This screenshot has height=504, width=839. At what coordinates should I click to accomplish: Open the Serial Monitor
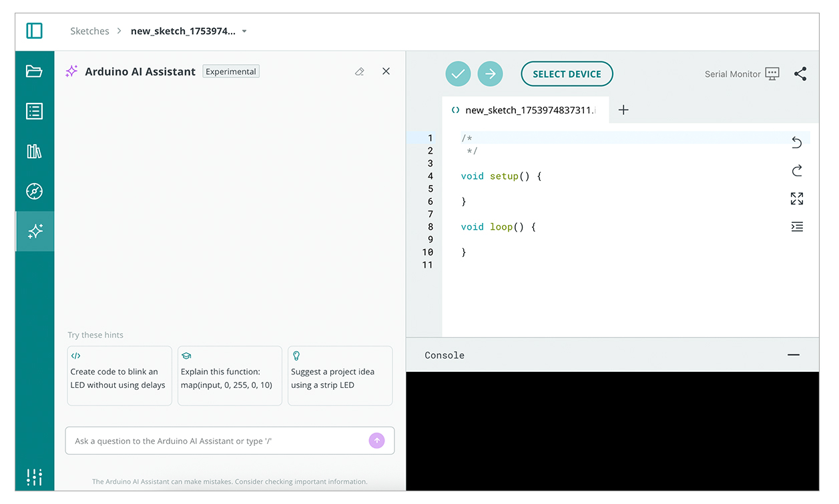[742, 74]
